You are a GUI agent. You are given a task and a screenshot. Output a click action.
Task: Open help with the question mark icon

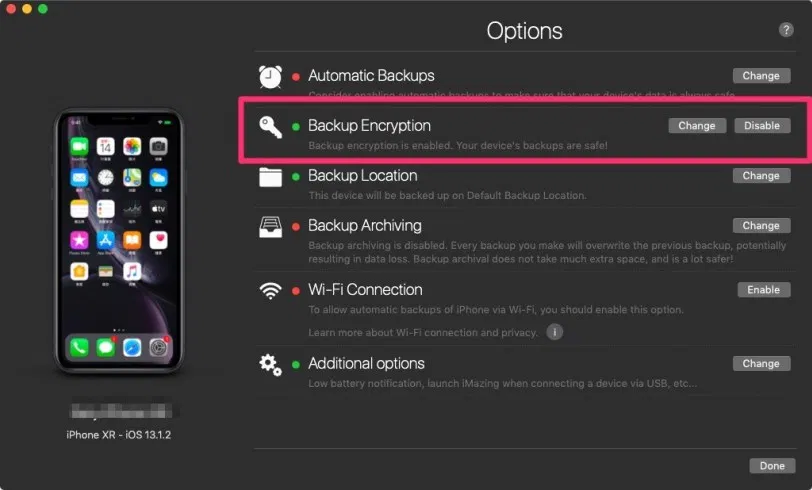(x=786, y=30)
